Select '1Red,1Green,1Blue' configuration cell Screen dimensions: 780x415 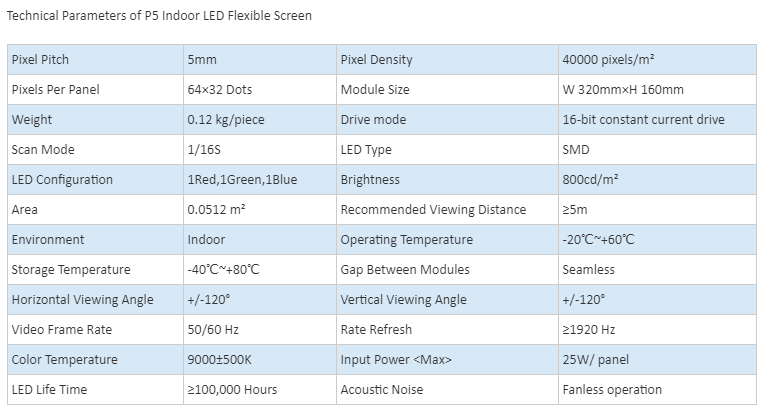(260, 180)
